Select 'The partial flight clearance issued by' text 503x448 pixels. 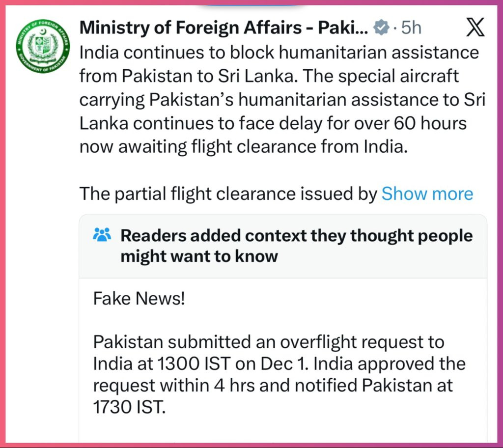pos(228,194)
